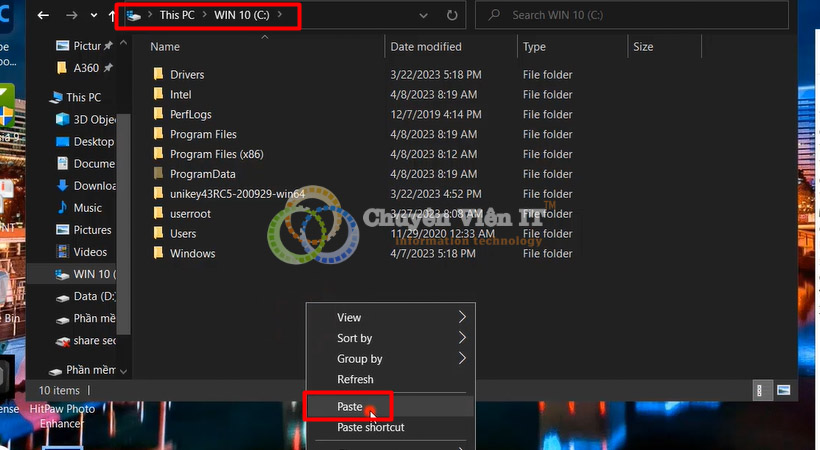Screen dimensions: 820x450
Task: Click the navigation pane vertical scrollbar
Action: pyautogui.click(x=124, y=200)
